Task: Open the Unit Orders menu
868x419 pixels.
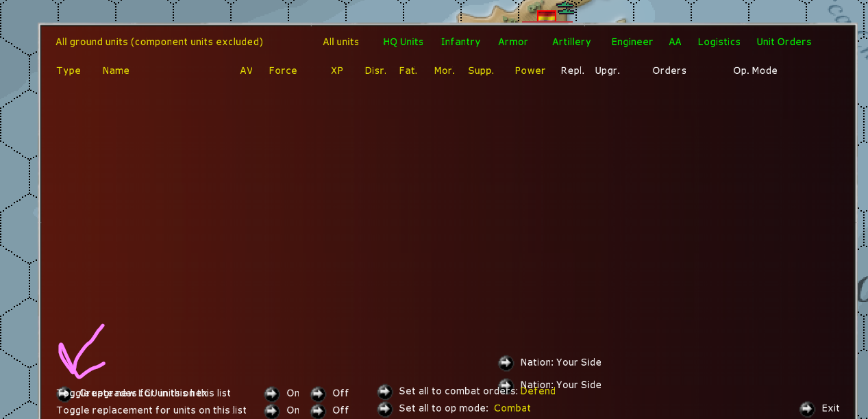Action: [x=783, y=42]
